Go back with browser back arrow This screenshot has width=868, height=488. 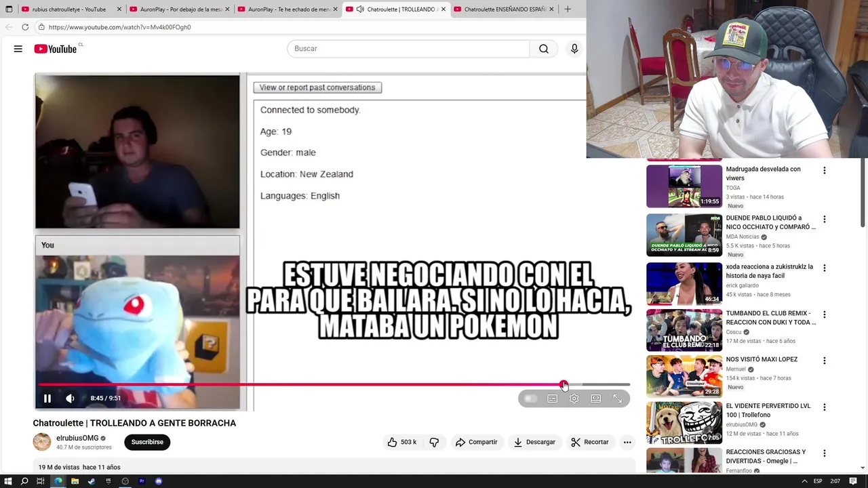point(9,27)
